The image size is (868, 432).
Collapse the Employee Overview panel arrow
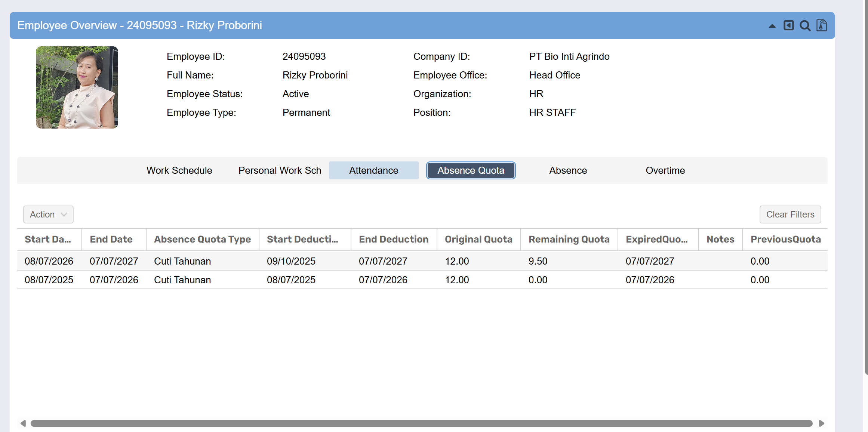tap(772, 26)
